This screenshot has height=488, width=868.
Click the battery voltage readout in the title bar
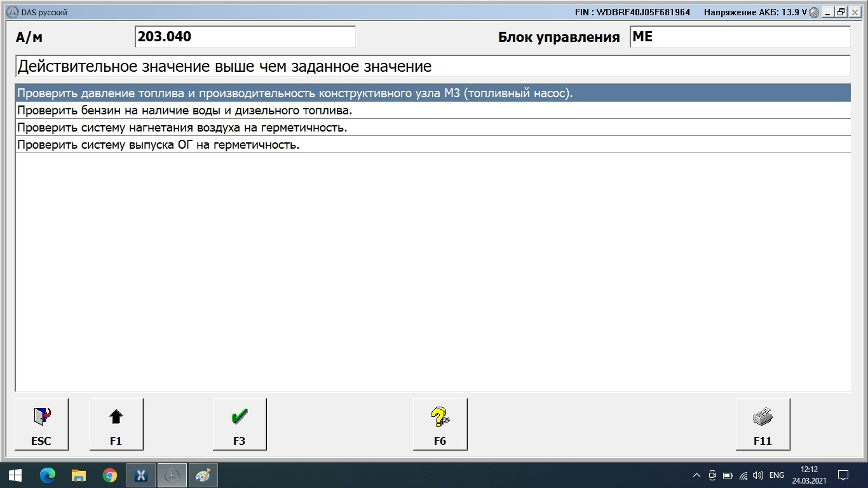click(756, 12)
